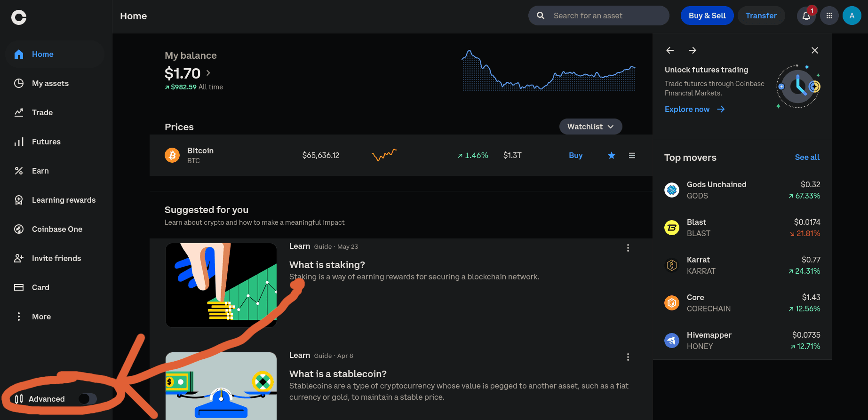The width and height of the screenshot is (868, 420).
Task: Select the Earn percent icon in sidebar
Action: point(19,171)
